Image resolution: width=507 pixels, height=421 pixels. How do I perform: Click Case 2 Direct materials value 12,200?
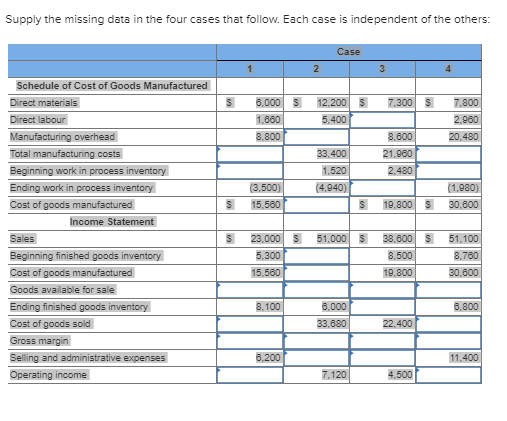(332, 103)
